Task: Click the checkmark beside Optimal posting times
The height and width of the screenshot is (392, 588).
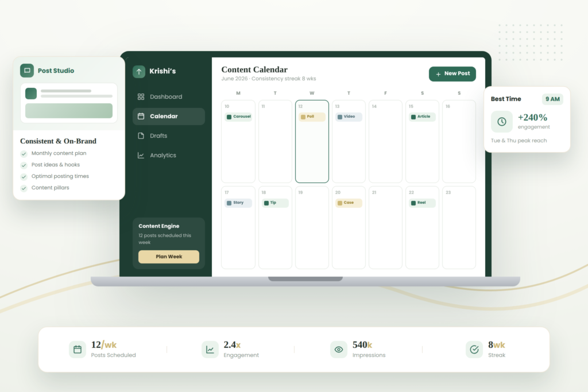Action: [24, 177]
